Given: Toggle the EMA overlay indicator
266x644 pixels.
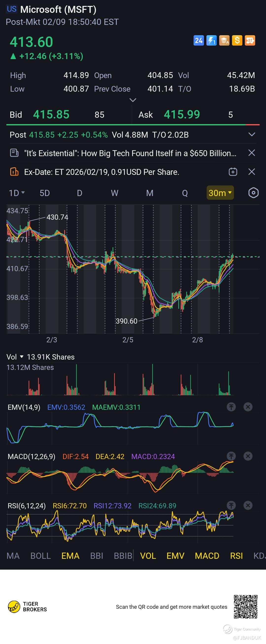Looking at the screenshot, I should point(70,556).
